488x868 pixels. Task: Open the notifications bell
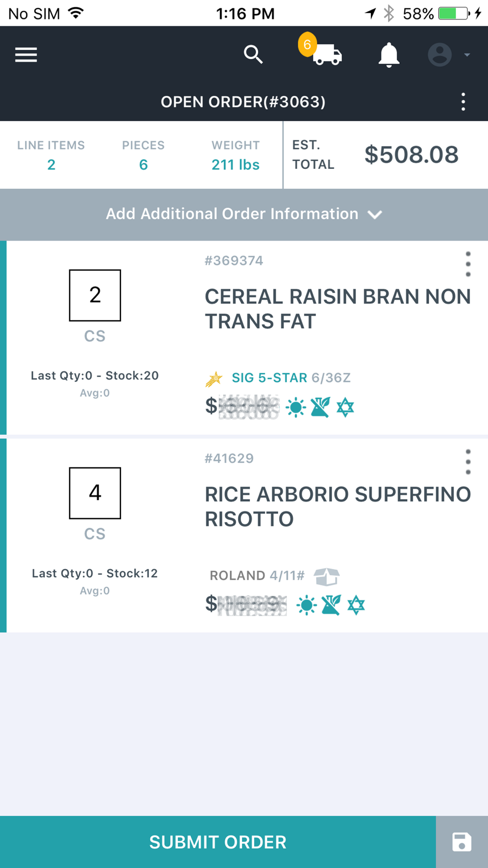tap(389, 55)
